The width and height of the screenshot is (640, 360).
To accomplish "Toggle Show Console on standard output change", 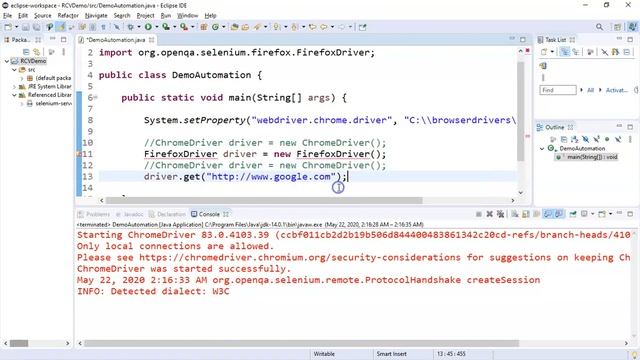I will pyautogui.click(x=548, y=214).
